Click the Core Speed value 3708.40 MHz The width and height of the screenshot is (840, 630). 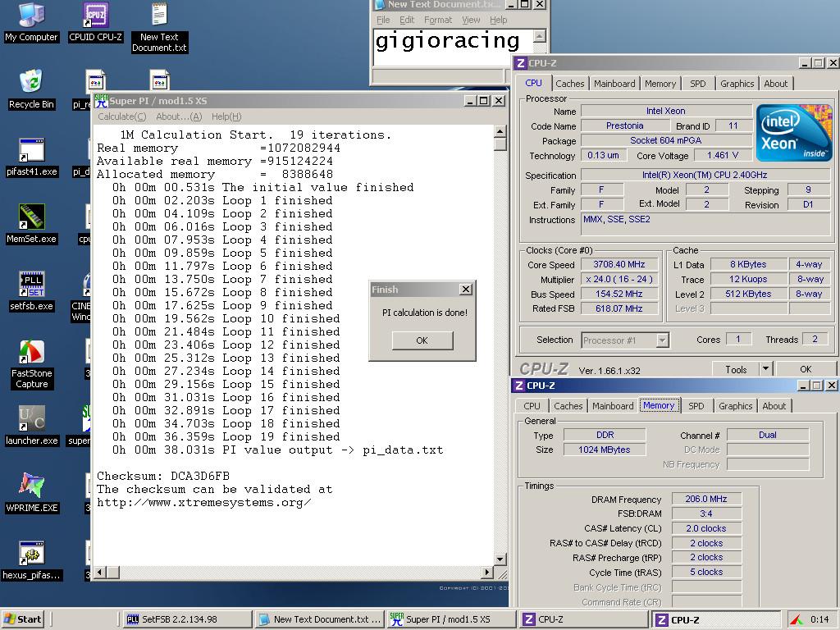(619, 265)
